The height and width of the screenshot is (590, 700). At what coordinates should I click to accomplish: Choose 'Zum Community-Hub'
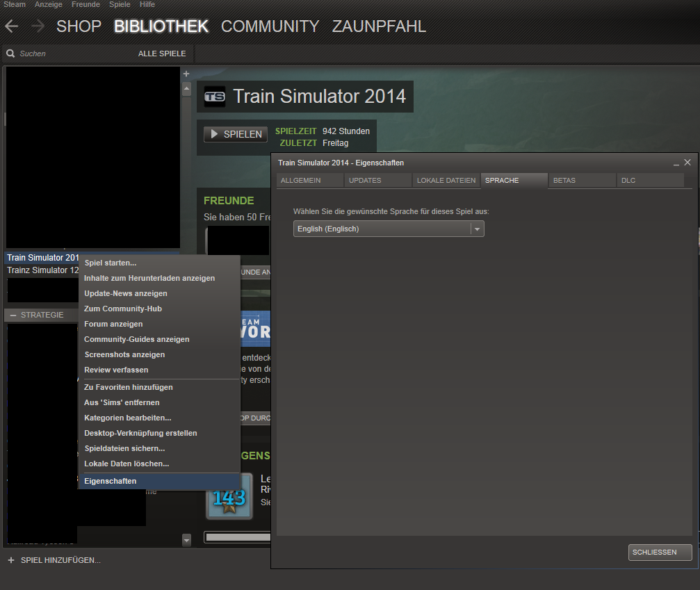pyautogui.click(x=159, y=309)
